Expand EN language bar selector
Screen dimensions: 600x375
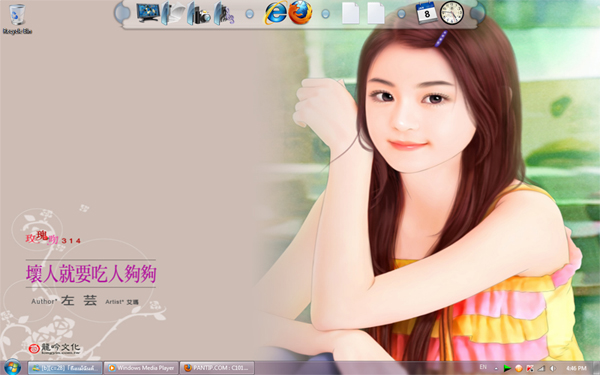tap(483, 367)
